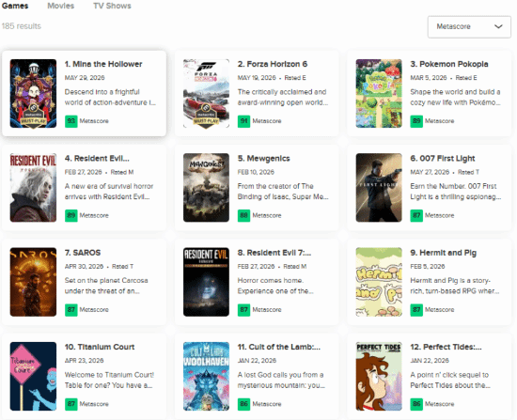Open the Metascore sort dropdown

pos(469,26)
